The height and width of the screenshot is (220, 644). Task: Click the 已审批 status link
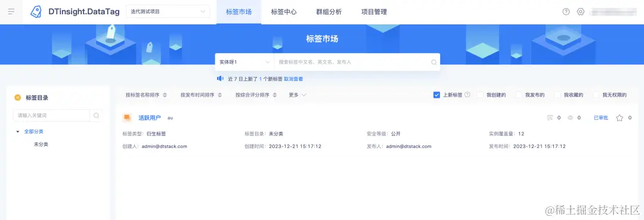point(601,118)
